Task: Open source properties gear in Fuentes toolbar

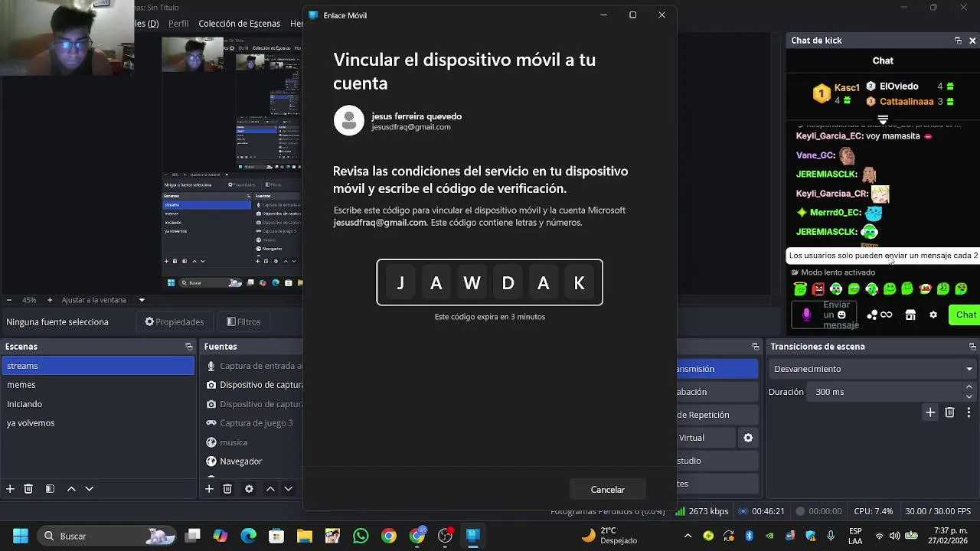Action: (249, 489)
